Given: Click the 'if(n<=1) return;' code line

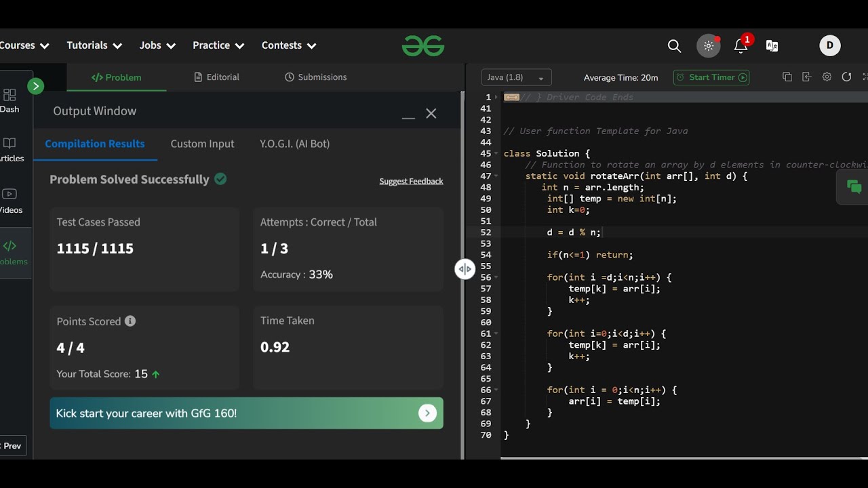Looking at the screenshot, I should 590,255.
